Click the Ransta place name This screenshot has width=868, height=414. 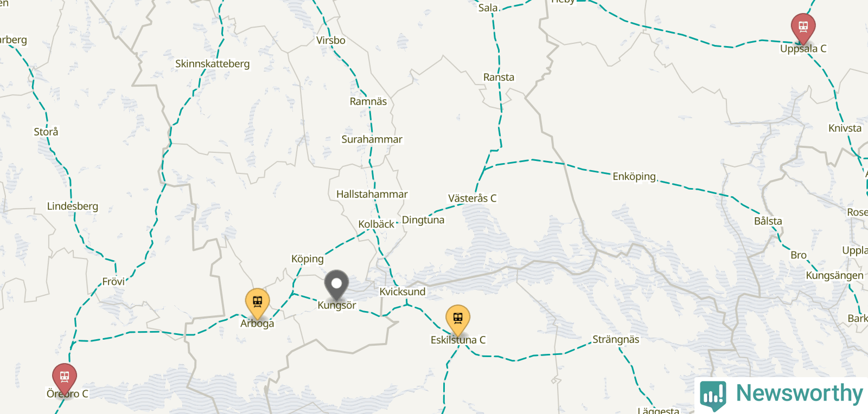click(499, 77)
